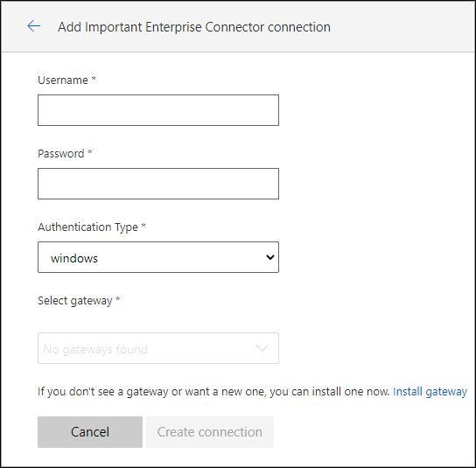The image size is (476, 468).
Task: Click the Cancel button
Action: click(x=90, y=432)
